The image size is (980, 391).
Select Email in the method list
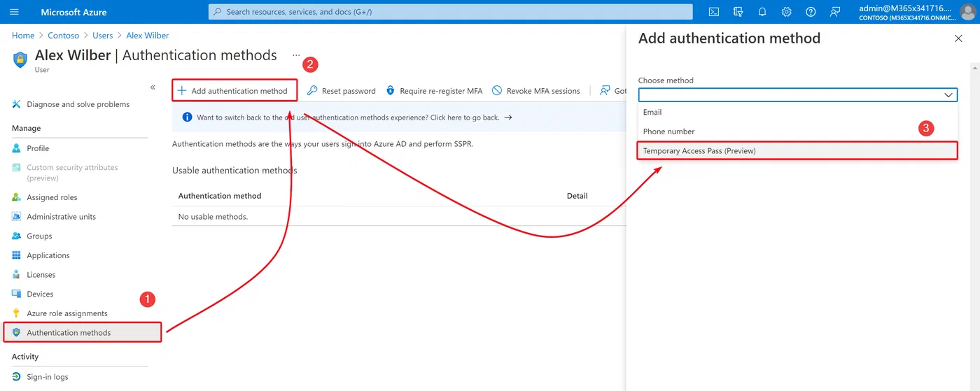797,112
